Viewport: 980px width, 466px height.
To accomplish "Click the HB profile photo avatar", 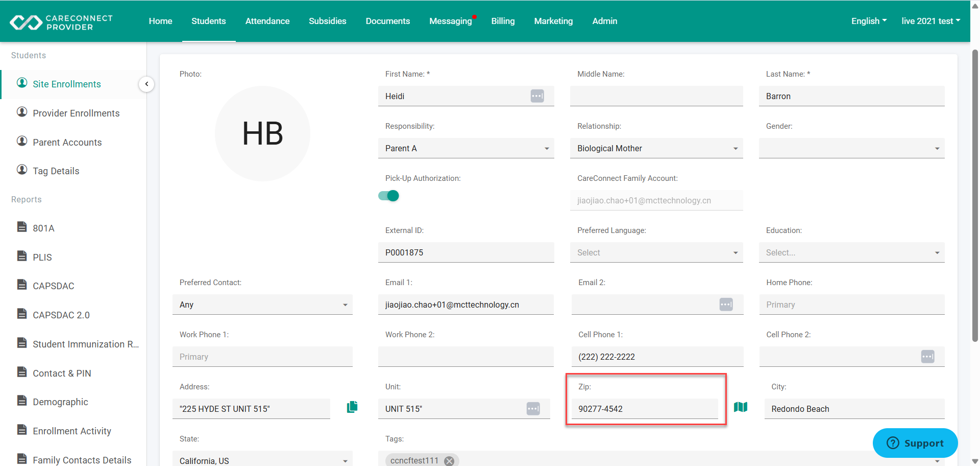I will click(262, 133).
